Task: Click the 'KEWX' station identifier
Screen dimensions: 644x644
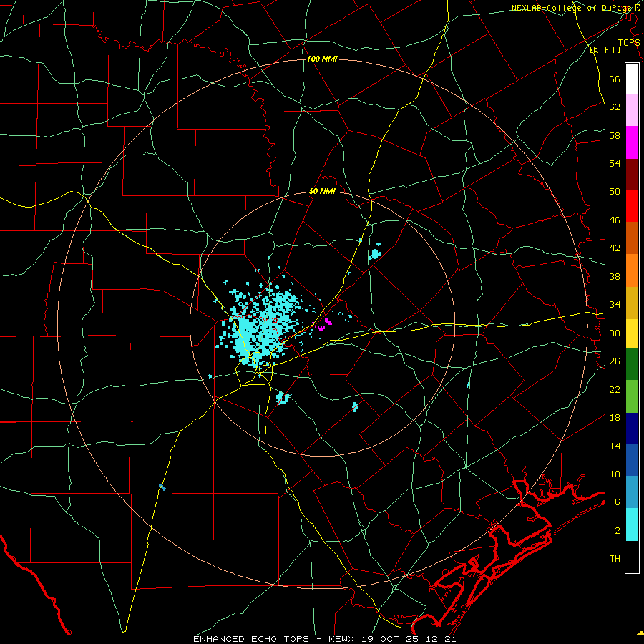Action: (x=342, y=639)
